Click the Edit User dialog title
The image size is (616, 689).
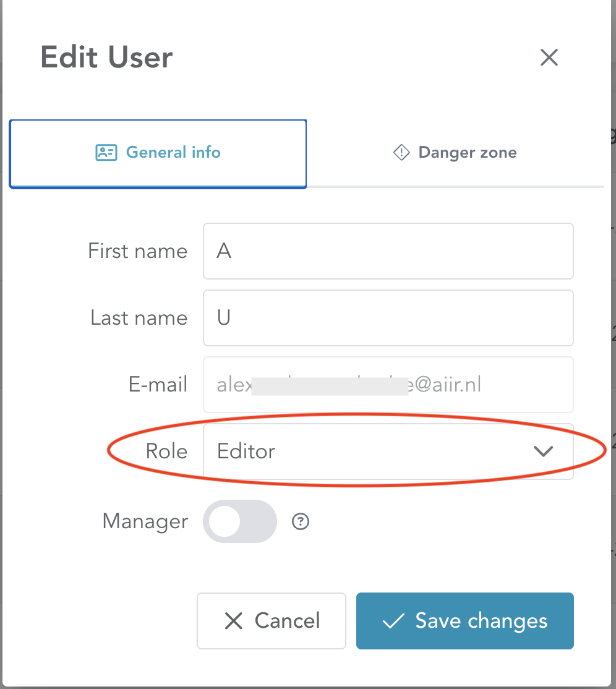[106, 58]
